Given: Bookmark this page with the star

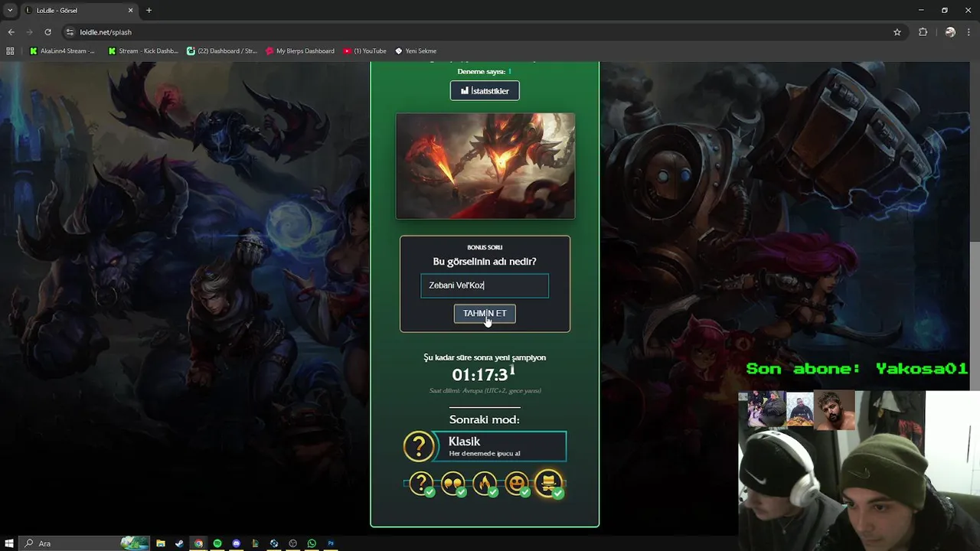Looking at the screenshot, I should point(897,32).
